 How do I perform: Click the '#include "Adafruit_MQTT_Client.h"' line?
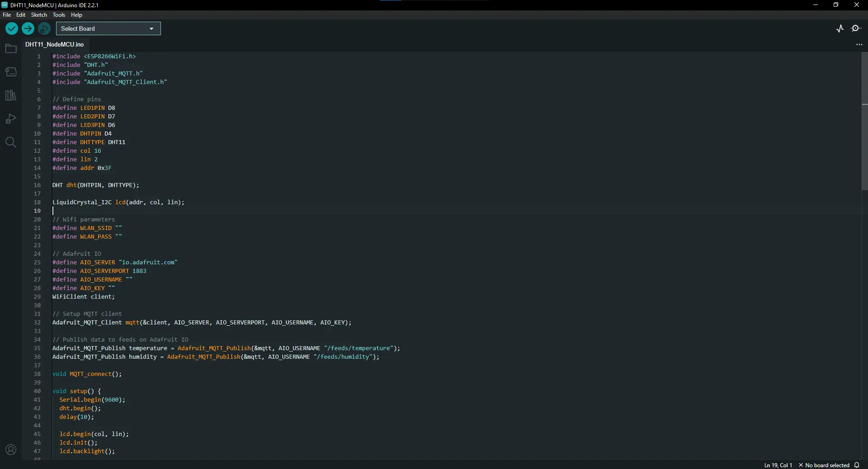coord(110,82)
